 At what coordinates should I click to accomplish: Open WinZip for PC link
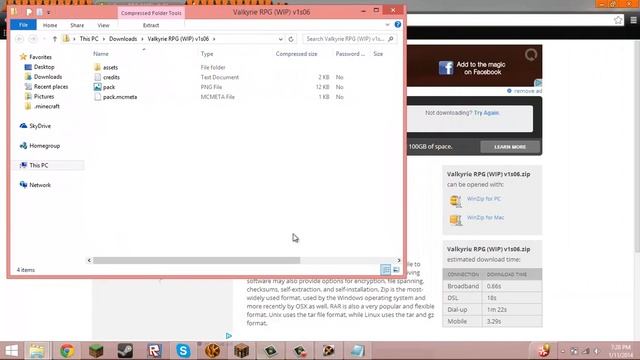pyautogui.click(x=484, y=199)
